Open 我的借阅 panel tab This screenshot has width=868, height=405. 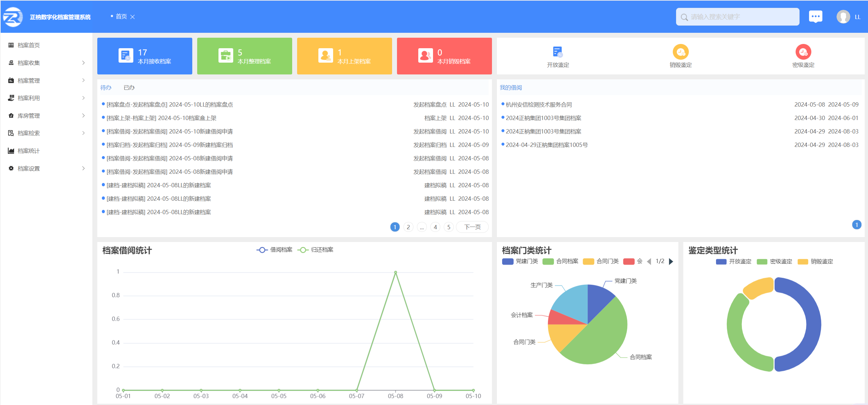pos(511,88)
